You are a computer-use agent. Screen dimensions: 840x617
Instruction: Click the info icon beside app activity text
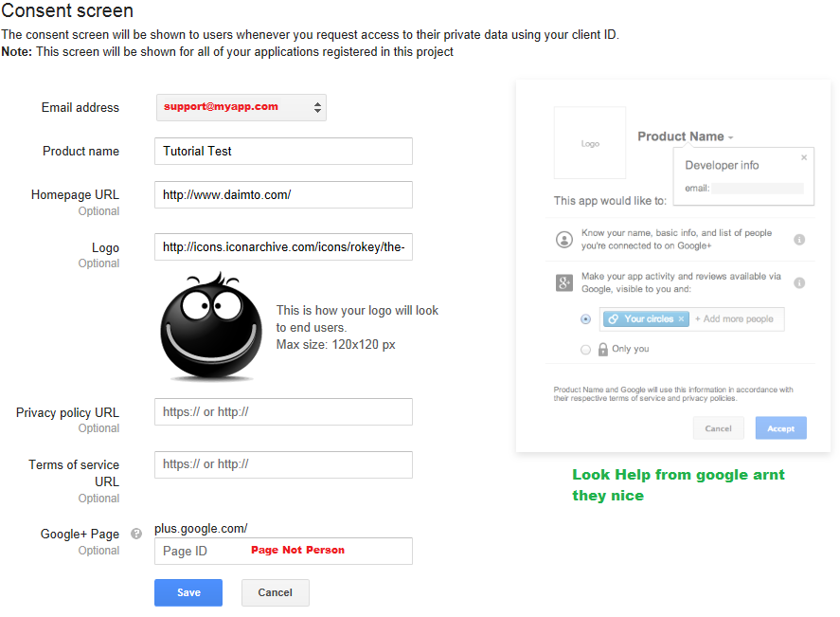[x=798, y=282]
